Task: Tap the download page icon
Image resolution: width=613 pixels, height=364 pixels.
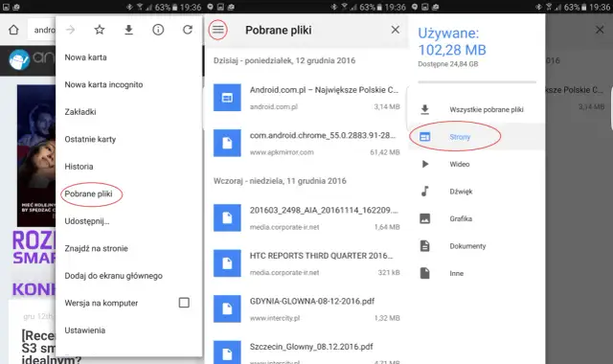Action: coord(128,30)
